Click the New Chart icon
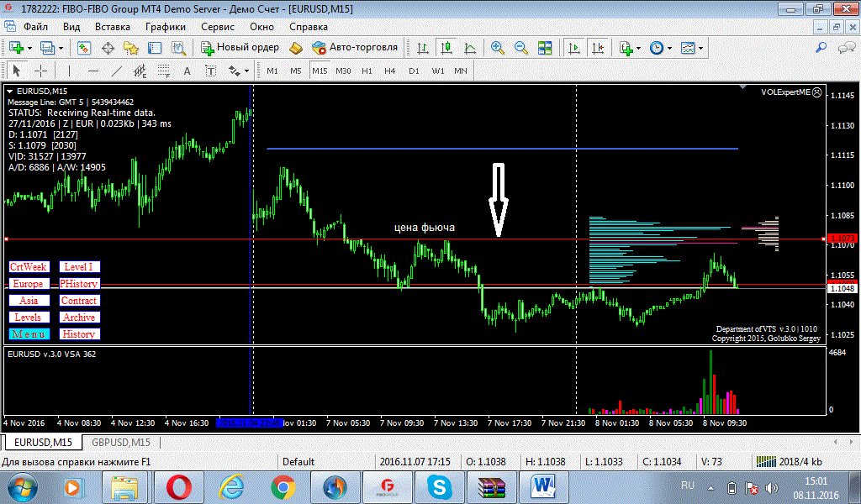The width and height of the screenshot is (861, 504). click(x=16, y=48)
